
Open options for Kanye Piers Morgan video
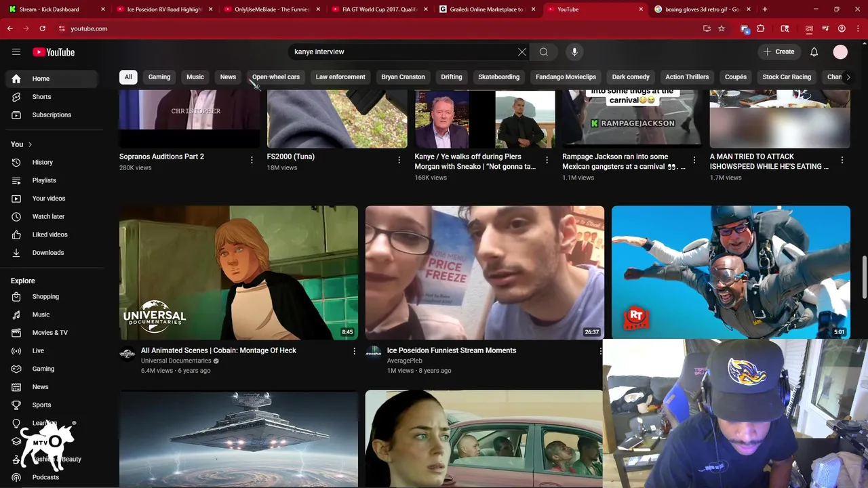tap(547, 161)
